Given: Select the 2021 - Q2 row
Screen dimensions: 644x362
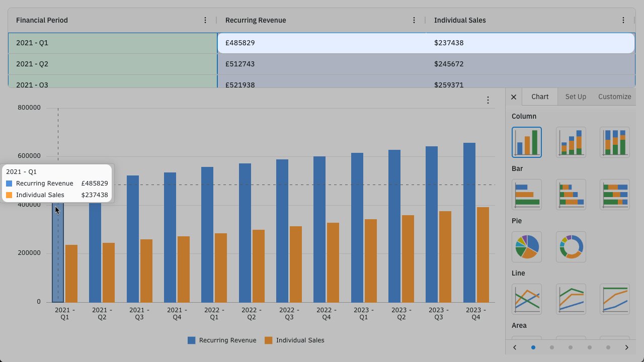Looking at the screenshot, I should [112, 64].
